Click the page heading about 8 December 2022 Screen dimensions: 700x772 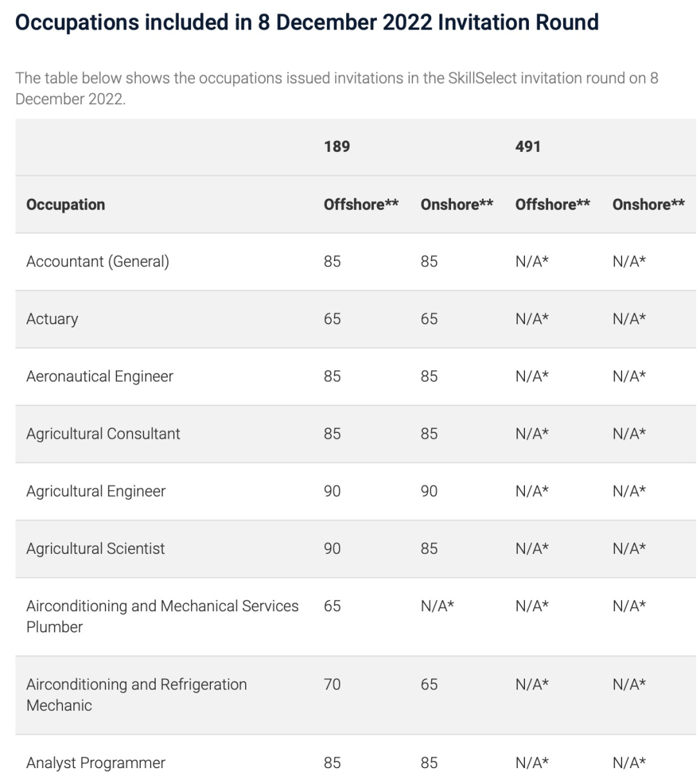(307, 23)
